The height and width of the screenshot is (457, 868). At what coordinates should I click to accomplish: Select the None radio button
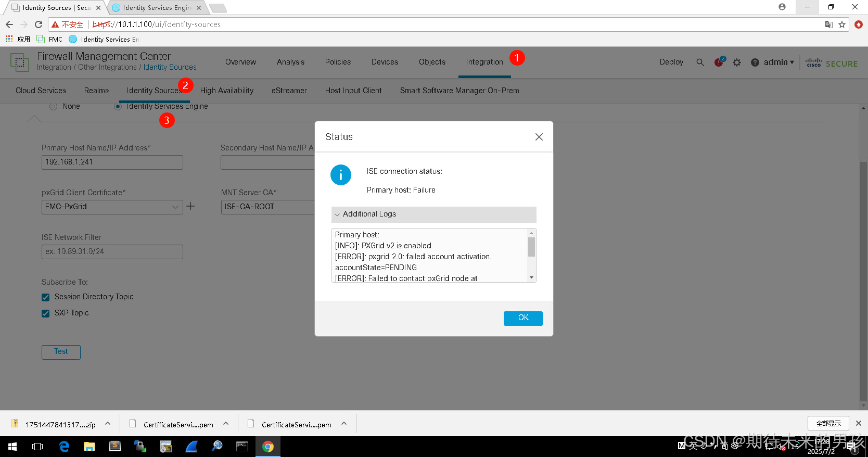(x=53, y=106)
